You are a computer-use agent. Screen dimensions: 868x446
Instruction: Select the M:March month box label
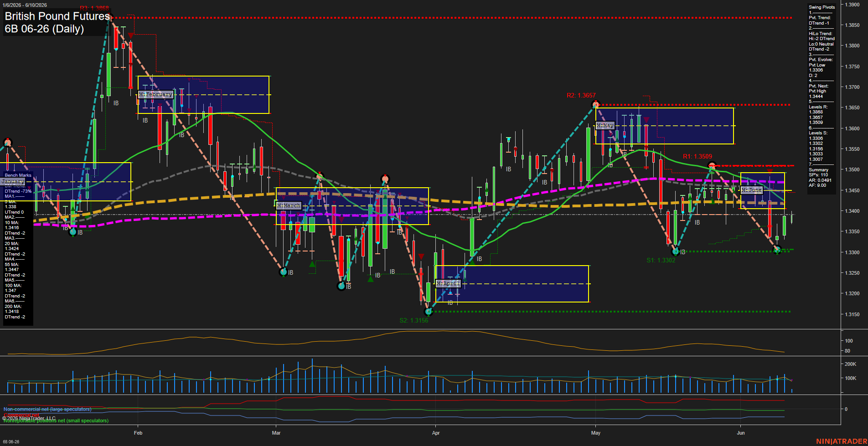pyautogui.click(x=289, y=205)
